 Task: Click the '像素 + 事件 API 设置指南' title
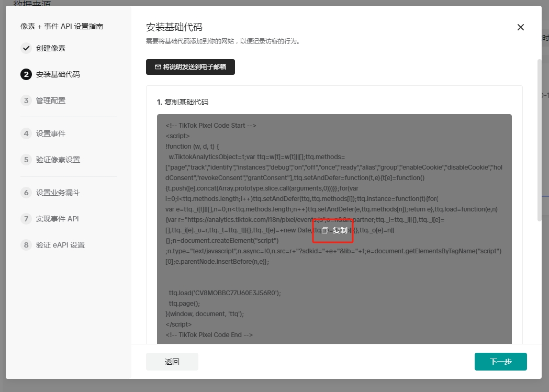pos(62,26)
